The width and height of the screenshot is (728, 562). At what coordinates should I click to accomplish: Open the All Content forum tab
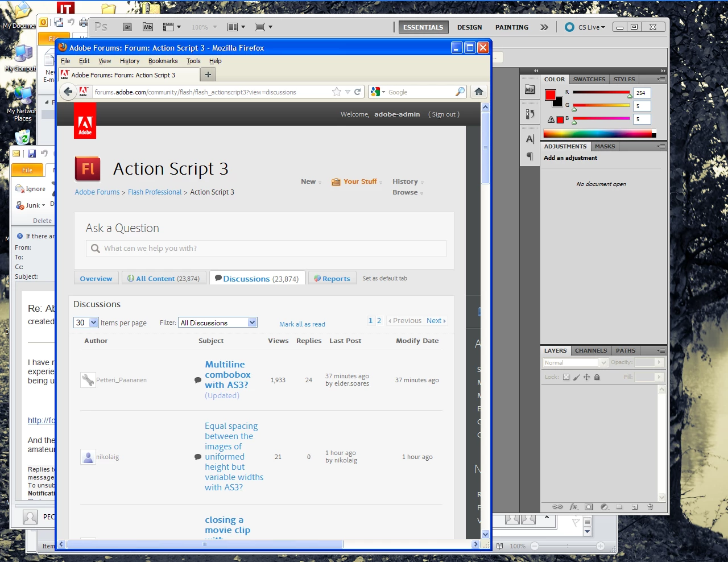[x=163, y=278]
